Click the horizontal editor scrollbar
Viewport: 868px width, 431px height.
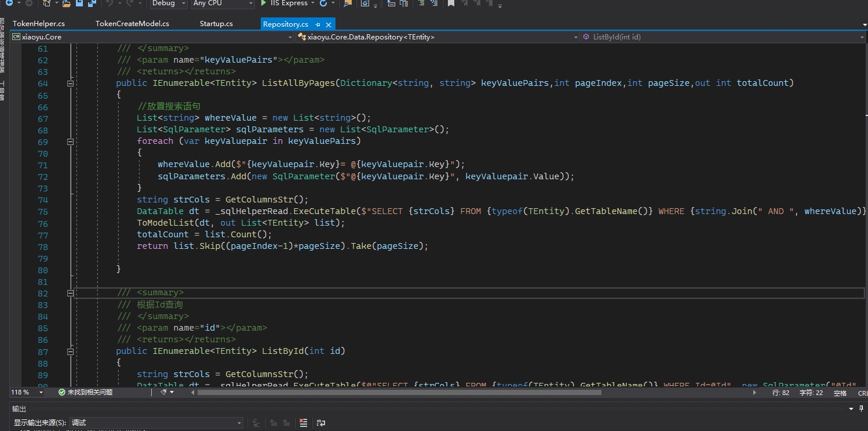point(399,392)
